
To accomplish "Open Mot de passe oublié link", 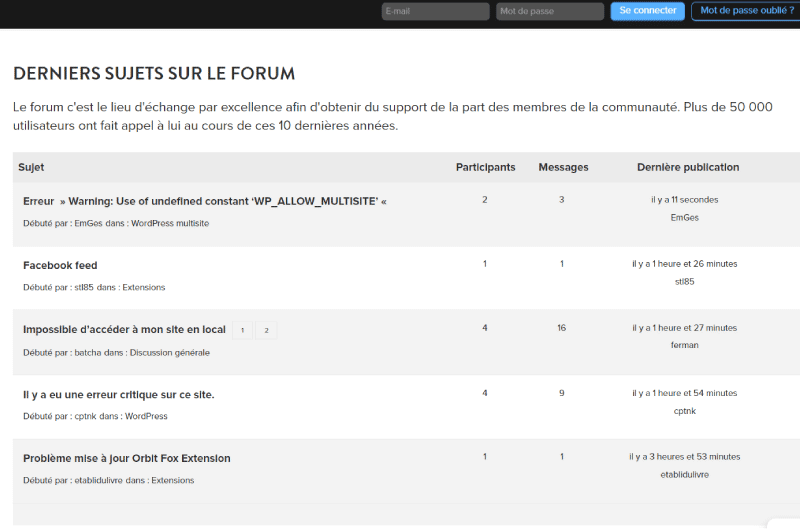I will [746, 11].
